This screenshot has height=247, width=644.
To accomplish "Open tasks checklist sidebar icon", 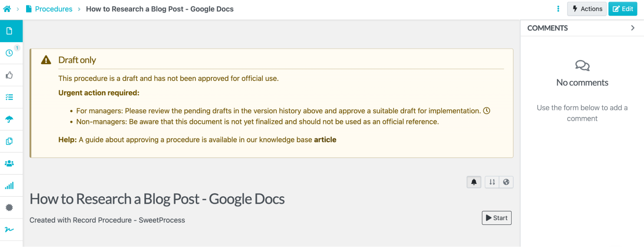I will [x=9, y=97].
